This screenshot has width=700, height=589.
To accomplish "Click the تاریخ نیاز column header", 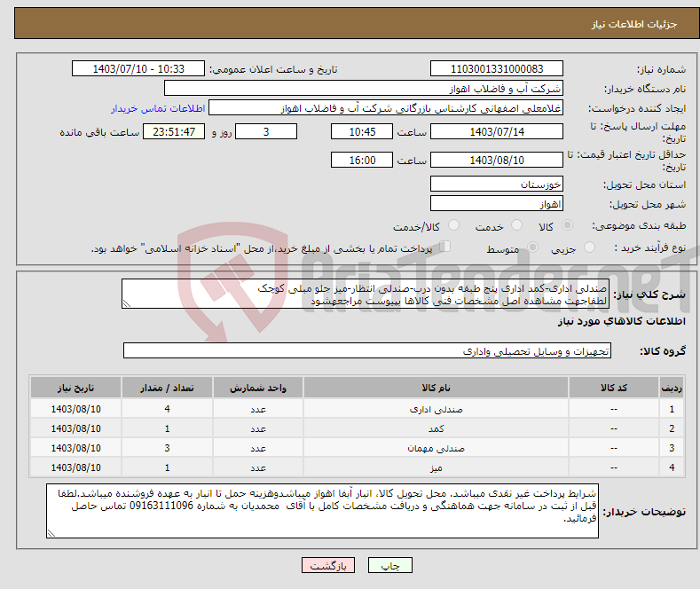I will (76, 388).
